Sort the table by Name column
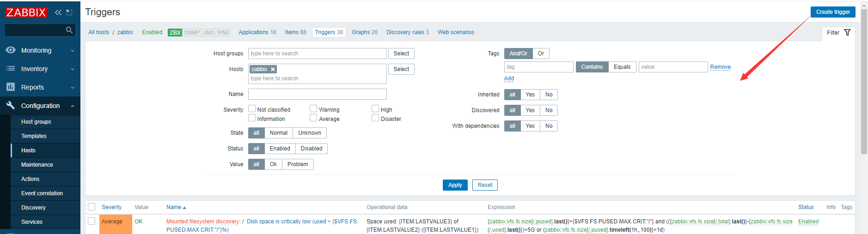Viewport: 868px width, 234px height. (x=176, y=207)
